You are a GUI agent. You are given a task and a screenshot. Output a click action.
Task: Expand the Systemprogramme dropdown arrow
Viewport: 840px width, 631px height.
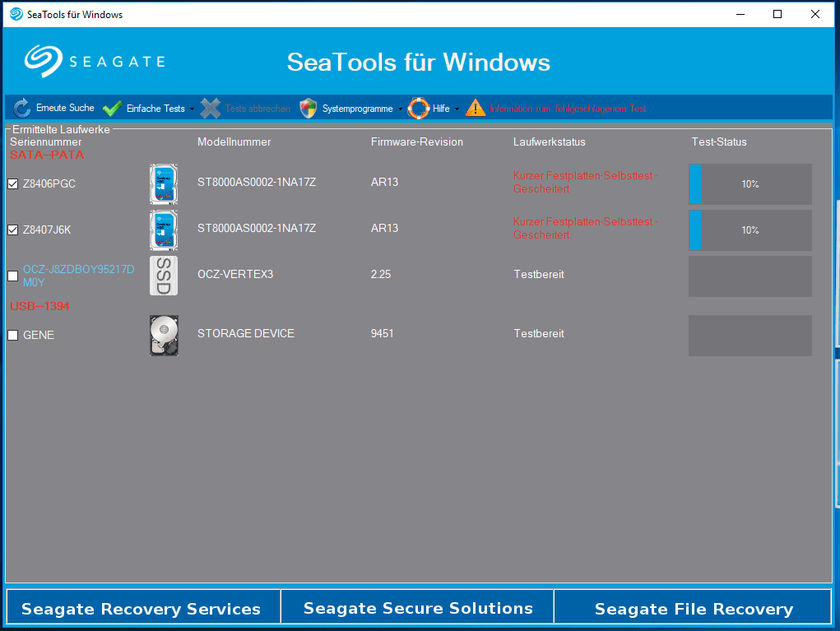[x=400, y=109]
